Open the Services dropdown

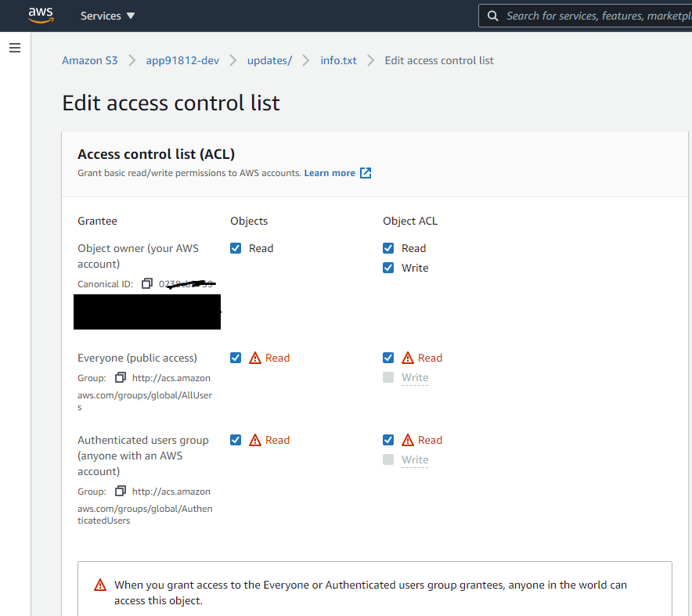pyautogui.click(x=106, y=15)
